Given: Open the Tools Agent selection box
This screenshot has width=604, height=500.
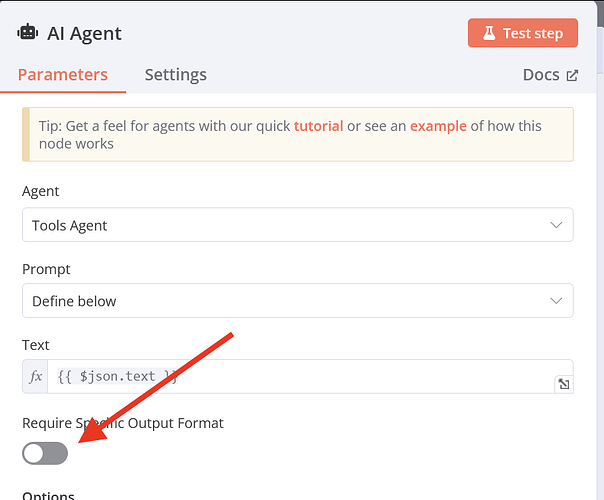Looking at the screenshot, I should tap(280, 225).
